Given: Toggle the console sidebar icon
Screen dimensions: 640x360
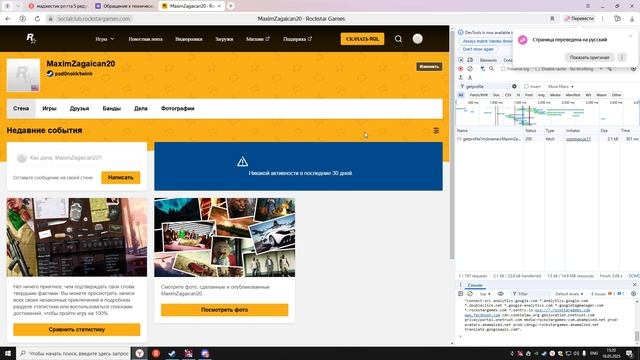Looking at the screenshot, I should tap(461, 294).
